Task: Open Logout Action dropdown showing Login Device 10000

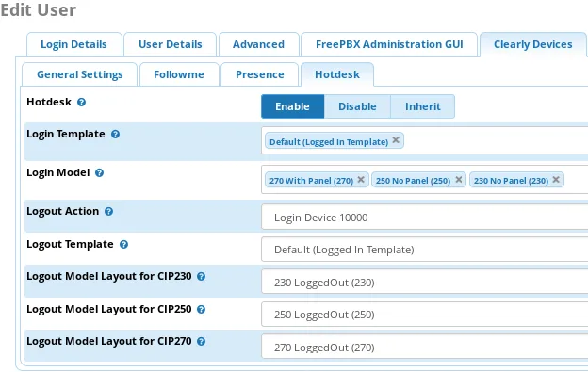Action: [424, 217]
